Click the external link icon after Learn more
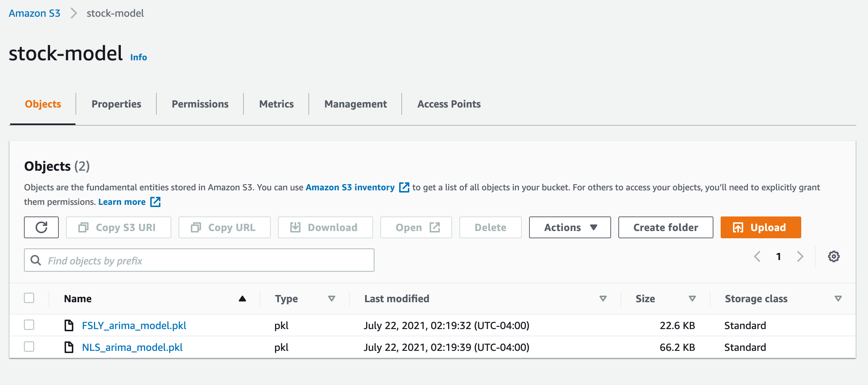 (155, 202)
